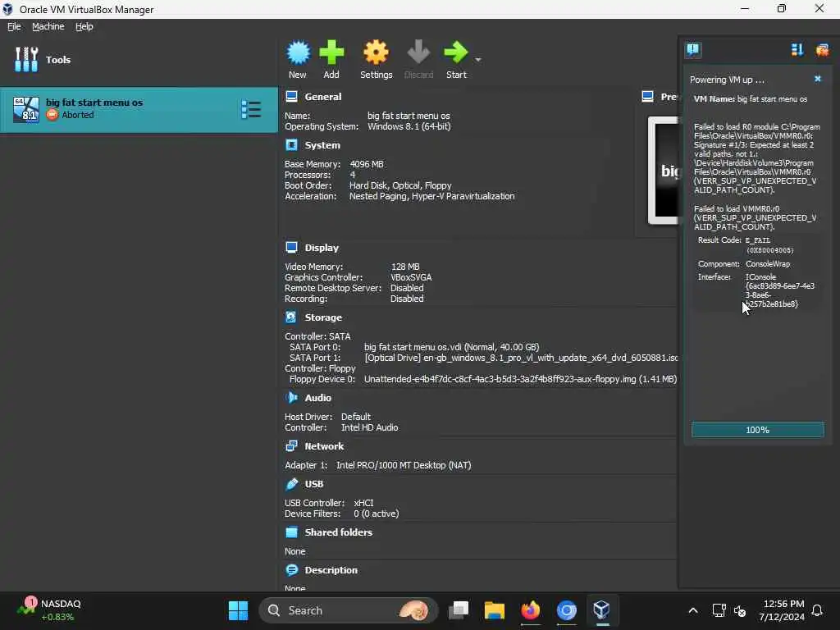Dismiss the Powering VM up notification
Image resolution: width=840 pixels, height=630 pixels.
point(818,79)
